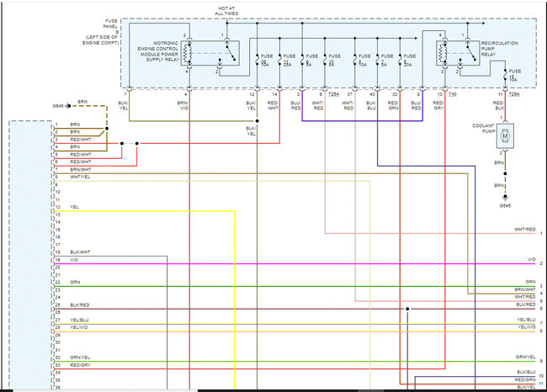This screenshot has width=547, height=392.
Task: Click connector pin 19 VIO label
Action: [x=74, y=260]
